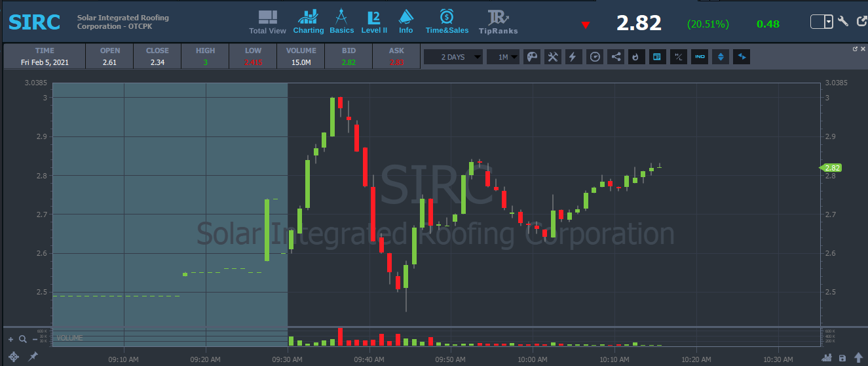Open the Info tab
This screenshot has height=366, width=868.
tap(406, 22)
